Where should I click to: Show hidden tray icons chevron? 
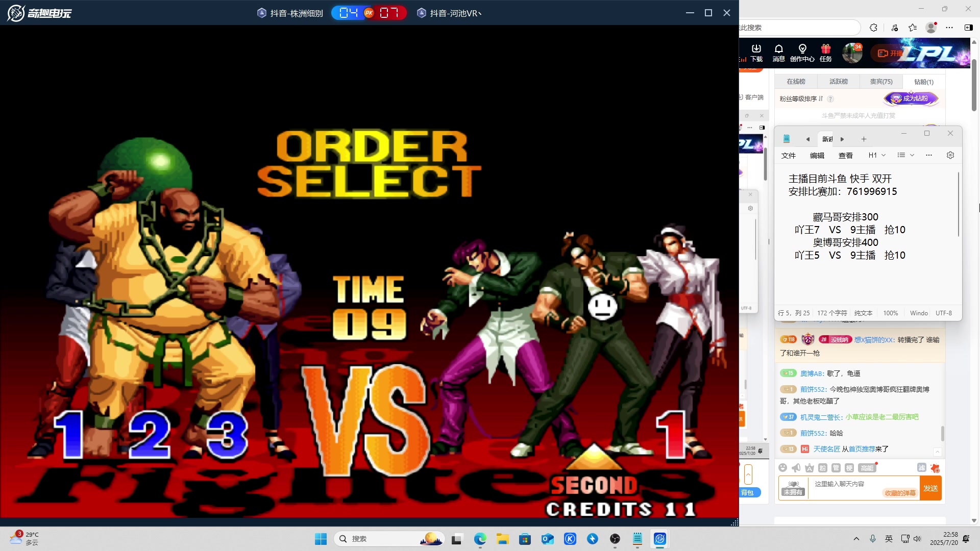[x=856, y=539]
